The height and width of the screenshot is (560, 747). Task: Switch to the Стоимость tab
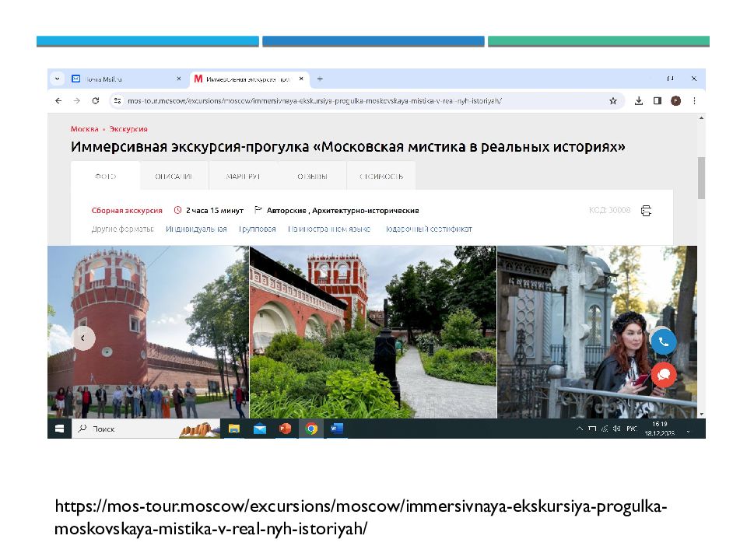381,177
